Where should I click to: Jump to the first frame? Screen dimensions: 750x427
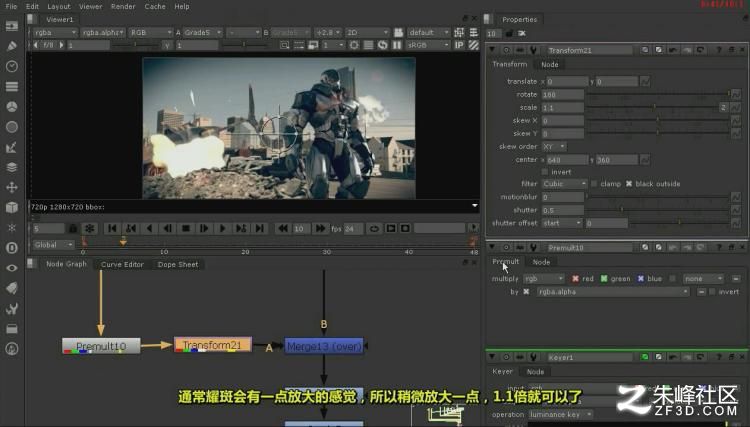tap(112, 229)
